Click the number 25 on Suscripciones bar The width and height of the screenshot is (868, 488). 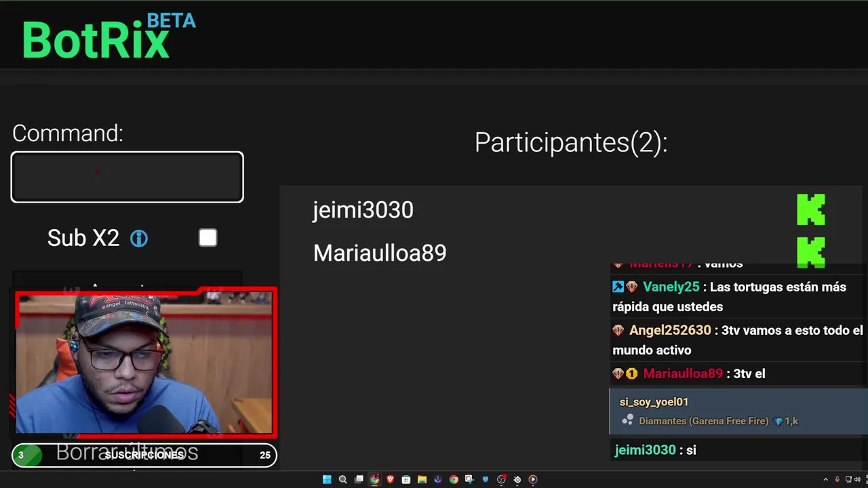(265, 455)
